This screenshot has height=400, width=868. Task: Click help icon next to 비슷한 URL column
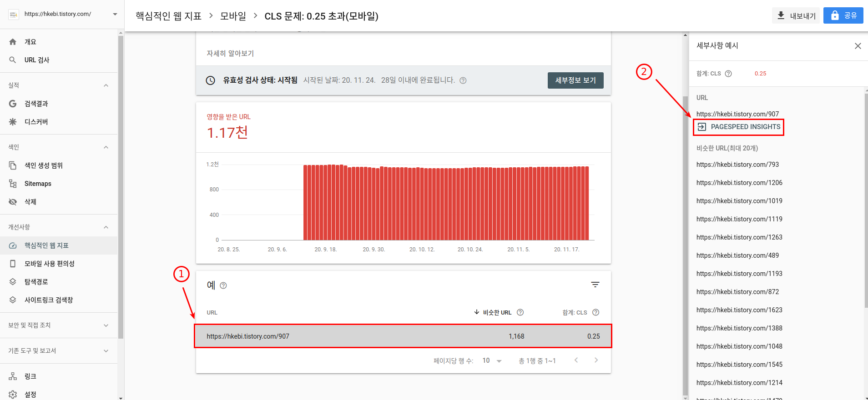pyautogui.click(x=520, y=312)
